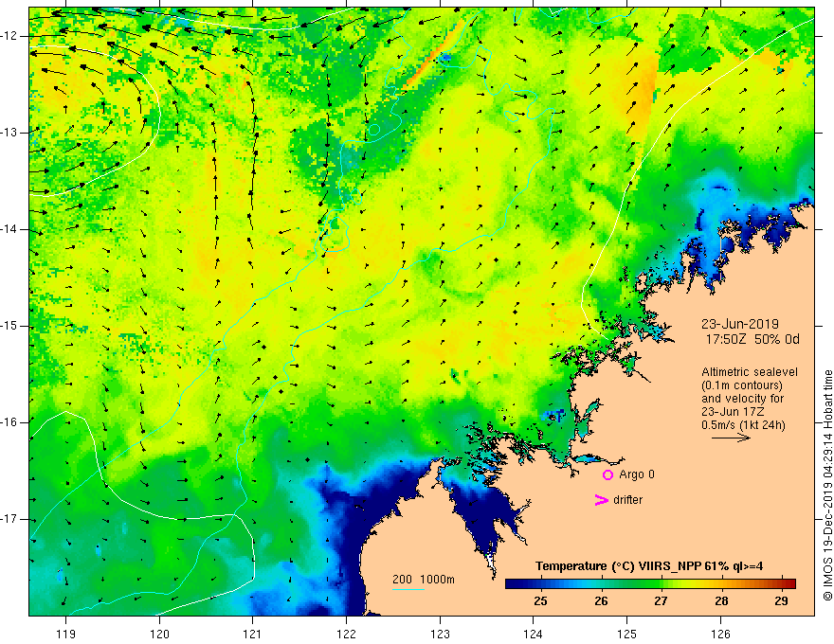Click the colorbar value 29
834x644 pixels.
tap(781, 601)
